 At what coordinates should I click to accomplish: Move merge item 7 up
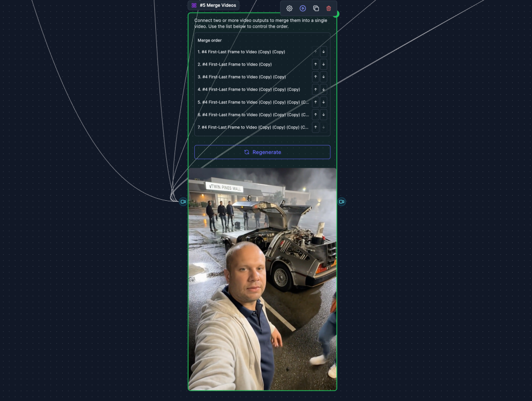tap(315, 127)
